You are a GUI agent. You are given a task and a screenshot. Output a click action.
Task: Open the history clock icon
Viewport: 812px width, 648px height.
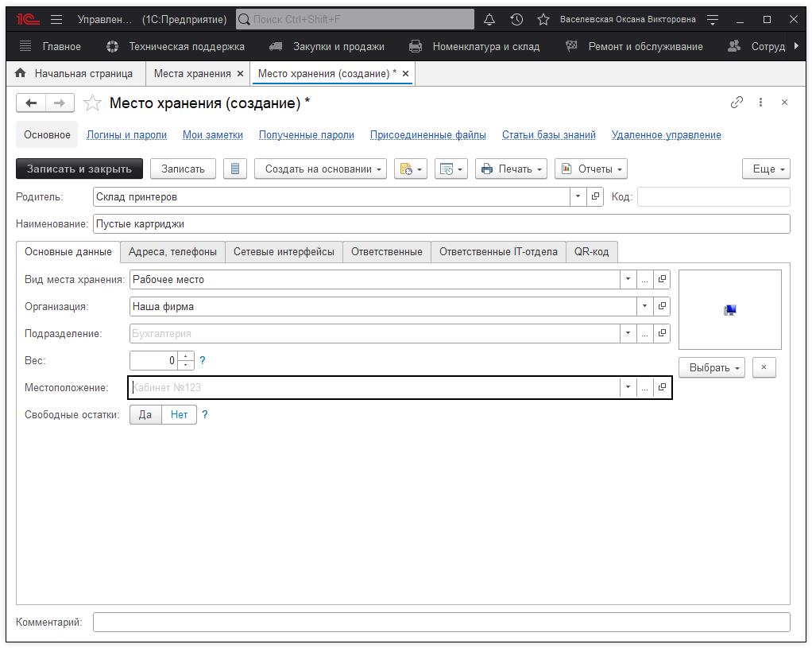pos(516,19)
